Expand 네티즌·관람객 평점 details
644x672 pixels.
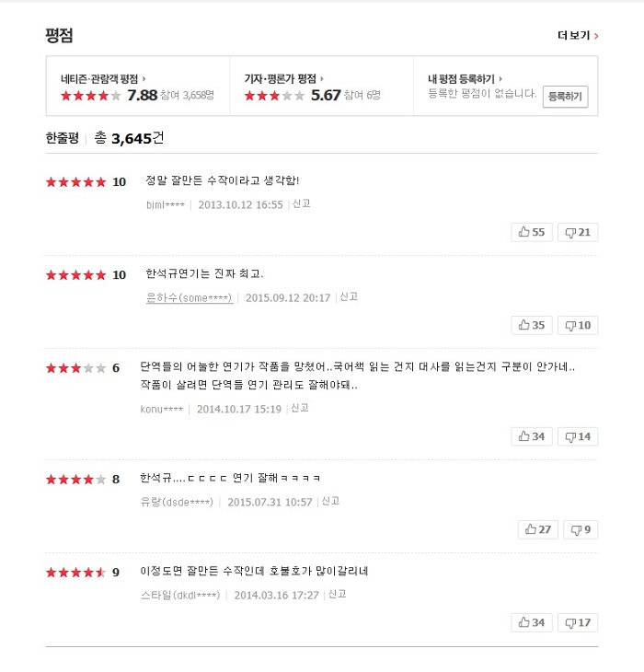pos(103,79)
